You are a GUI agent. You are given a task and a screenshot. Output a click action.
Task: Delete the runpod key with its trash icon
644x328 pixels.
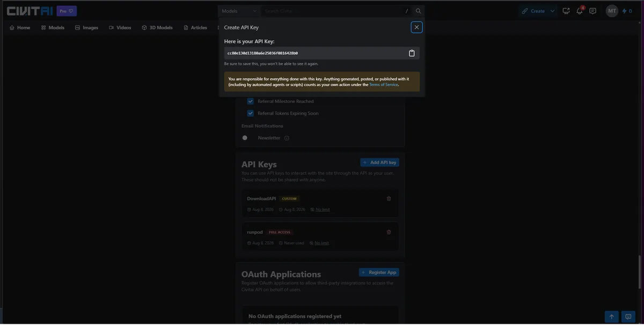click(x=389, y=232)
